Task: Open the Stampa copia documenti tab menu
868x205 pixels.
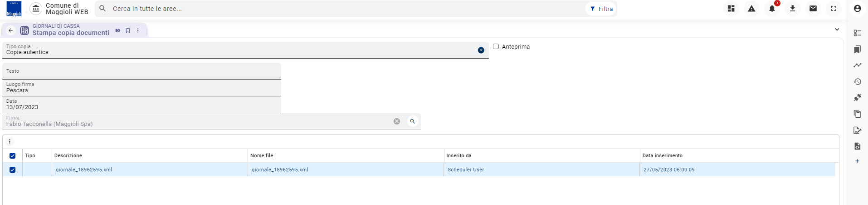Action: pyautogui.click(x=138, y=30)
